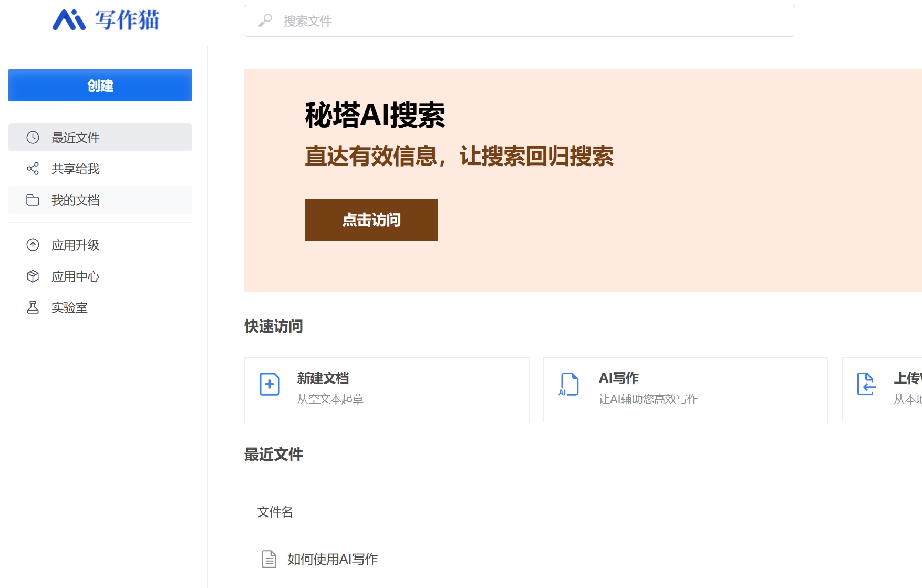Click the AI写作 document icon
Screen dimensions: 922x588
click(x=568, y=384)
